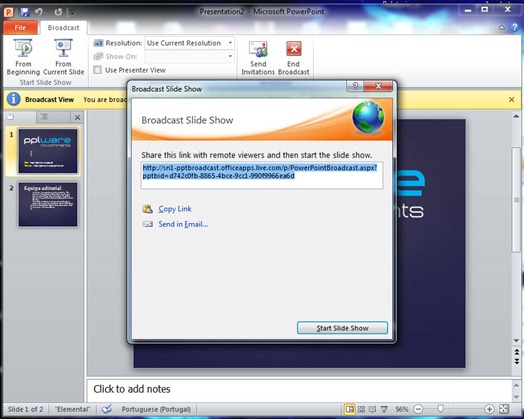
Task: Click the zoom slider handle
Action: tap(441, 409)
